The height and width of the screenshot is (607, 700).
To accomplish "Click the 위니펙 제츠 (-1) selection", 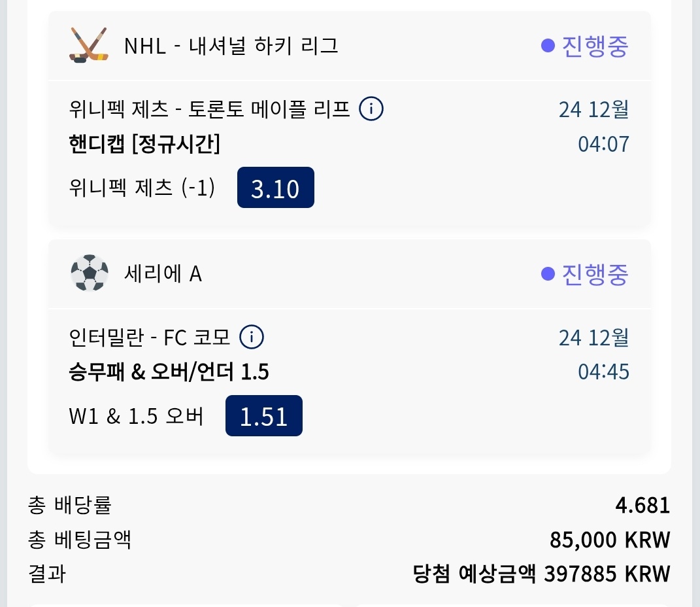I will pyautogui.click(x=141, y=188).
